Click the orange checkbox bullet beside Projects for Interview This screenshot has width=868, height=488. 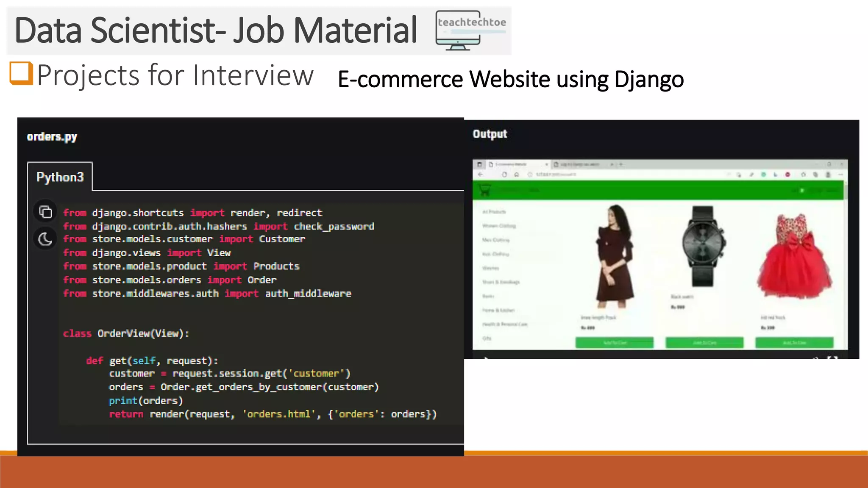[x=21, y=73]
